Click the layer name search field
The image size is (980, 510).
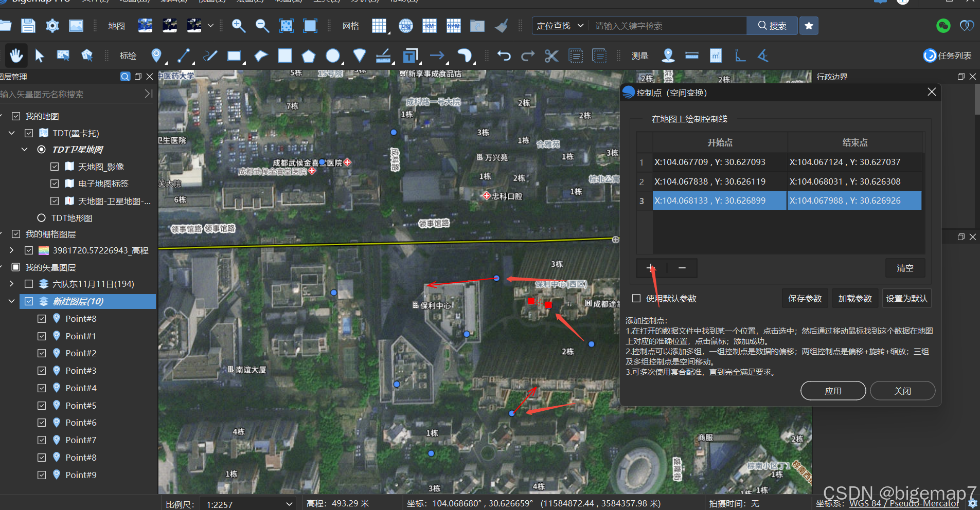[x=70, y=94]
